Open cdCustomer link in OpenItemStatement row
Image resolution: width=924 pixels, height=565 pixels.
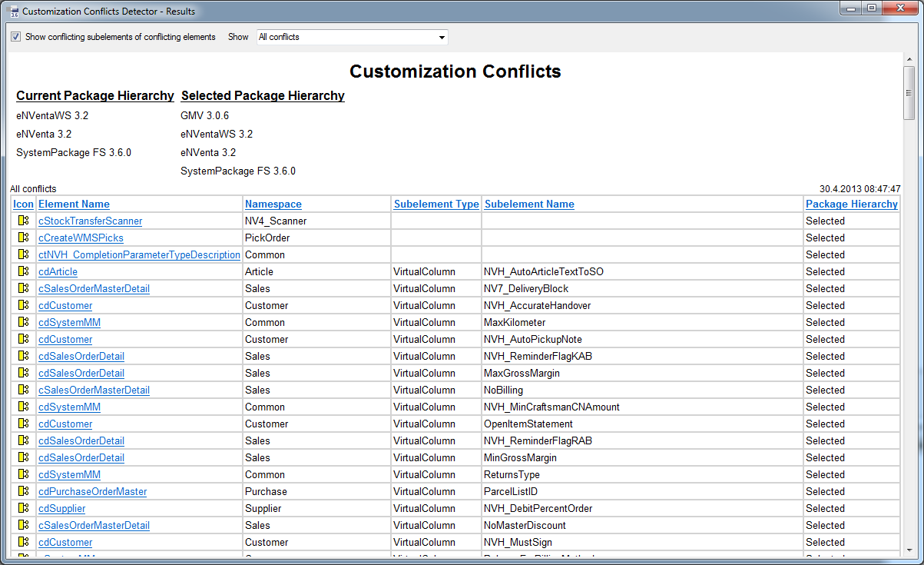point(65,424)
